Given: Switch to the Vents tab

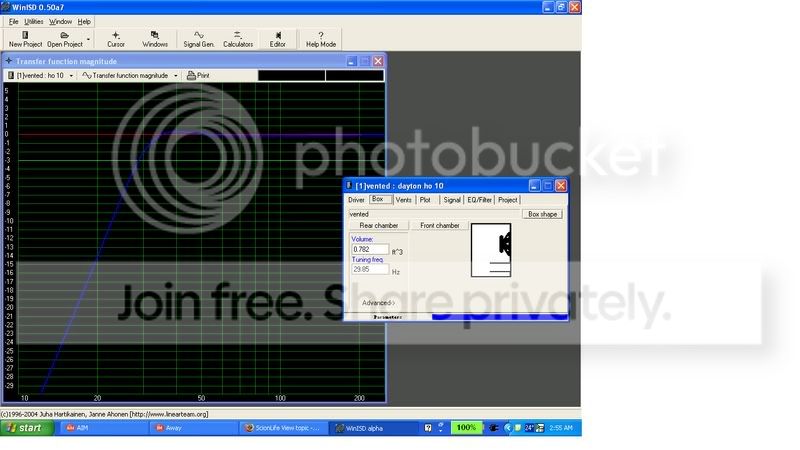Looking at the screenshot, I should click(403, 200).
